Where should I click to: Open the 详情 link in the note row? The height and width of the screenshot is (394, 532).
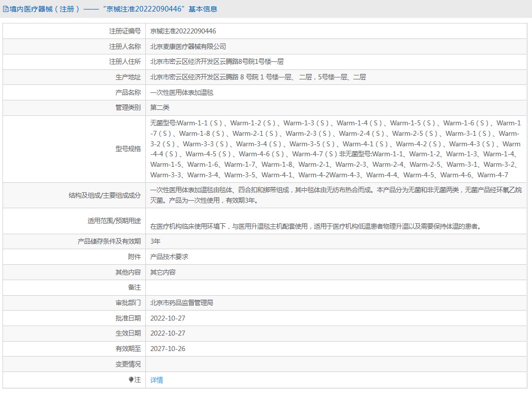tap(156, 380)
